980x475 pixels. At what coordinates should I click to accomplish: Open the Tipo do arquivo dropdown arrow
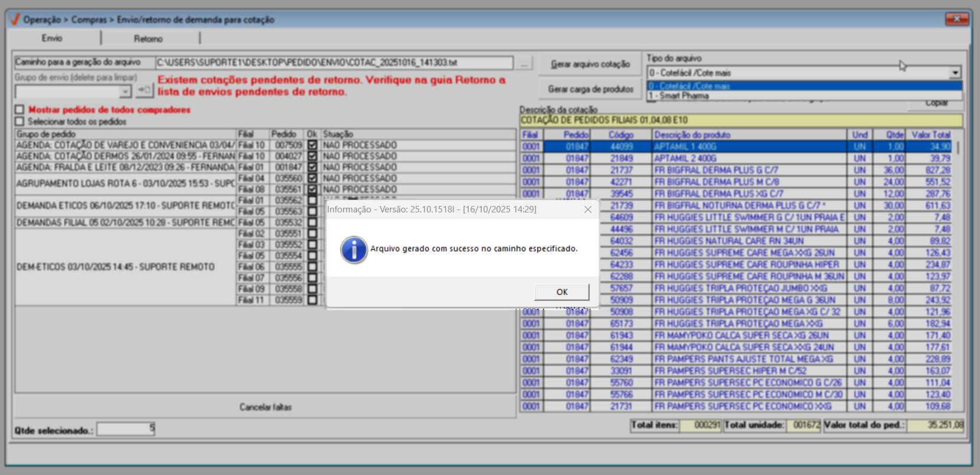point(955,73)
